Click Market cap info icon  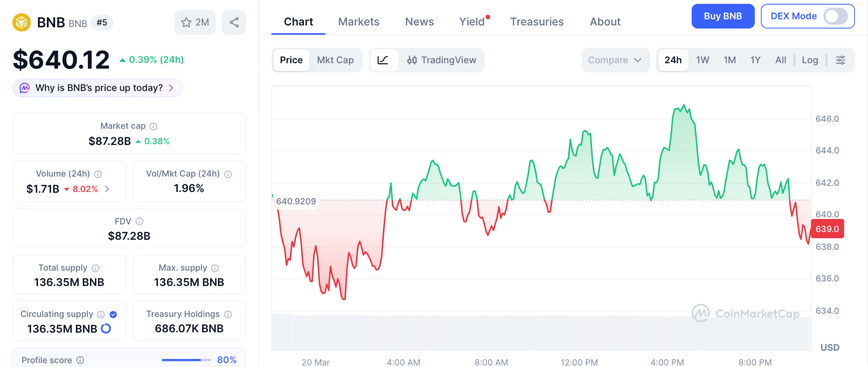tap(153, 126)
